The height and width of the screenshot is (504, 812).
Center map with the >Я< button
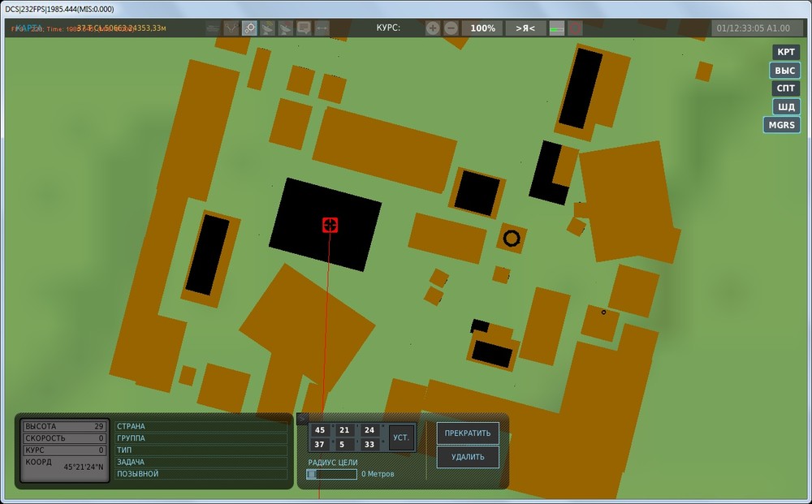525,28
